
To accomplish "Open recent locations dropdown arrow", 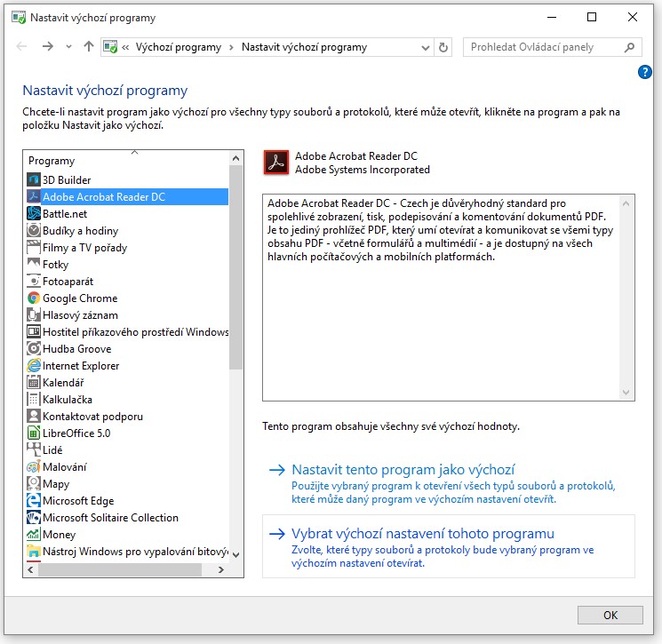I will (x=68, y=47).
